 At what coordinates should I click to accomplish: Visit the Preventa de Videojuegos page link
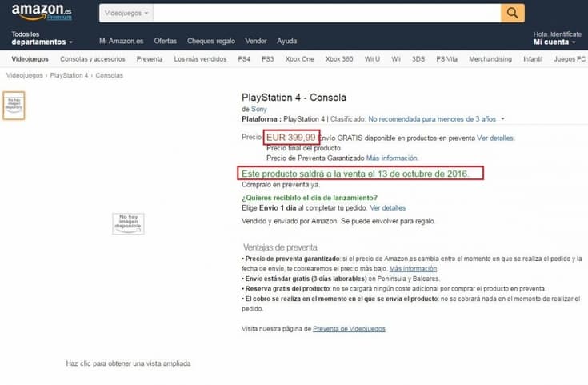coord(349,329)
